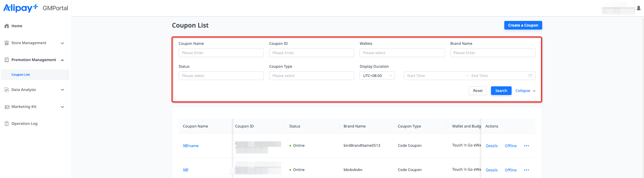Viewport: 644px width, 178px height.
Task: Open the Coupon Type dropdown
Action: [311, 76]
